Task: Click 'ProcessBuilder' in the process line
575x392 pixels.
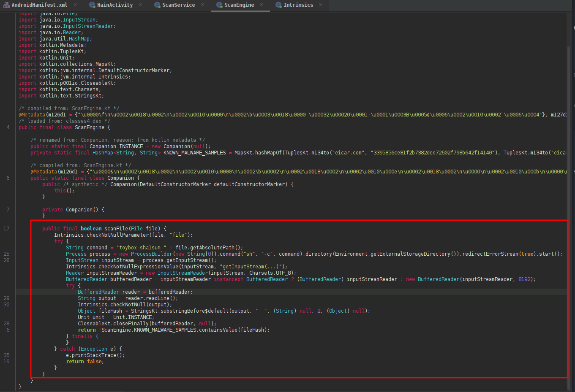Action: click(152, 254)
